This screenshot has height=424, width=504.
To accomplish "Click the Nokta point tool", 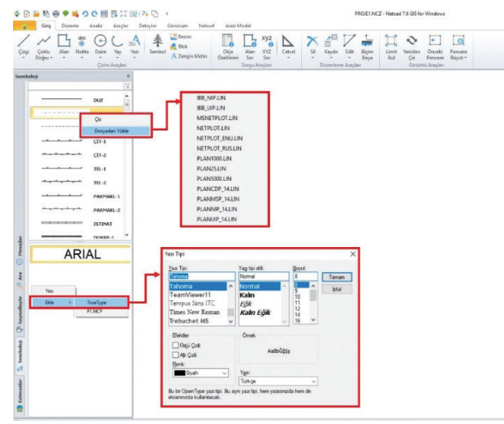I will (82, 45).
